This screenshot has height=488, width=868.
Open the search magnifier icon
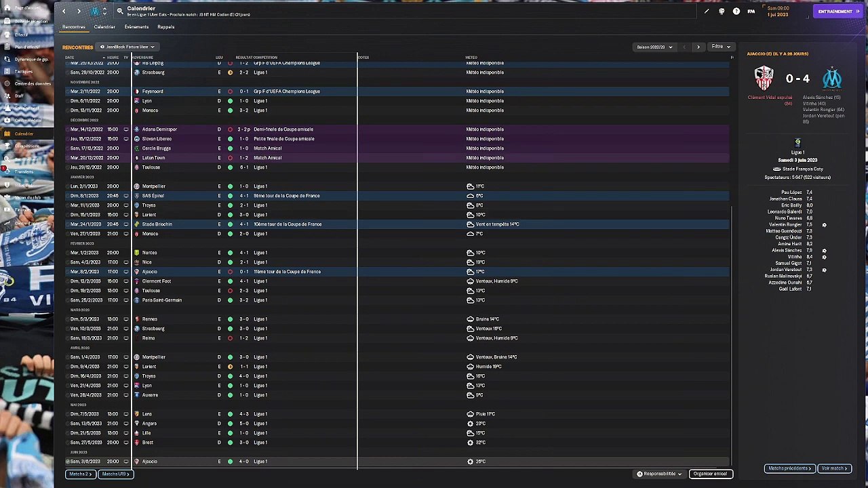tap(120, 11)
